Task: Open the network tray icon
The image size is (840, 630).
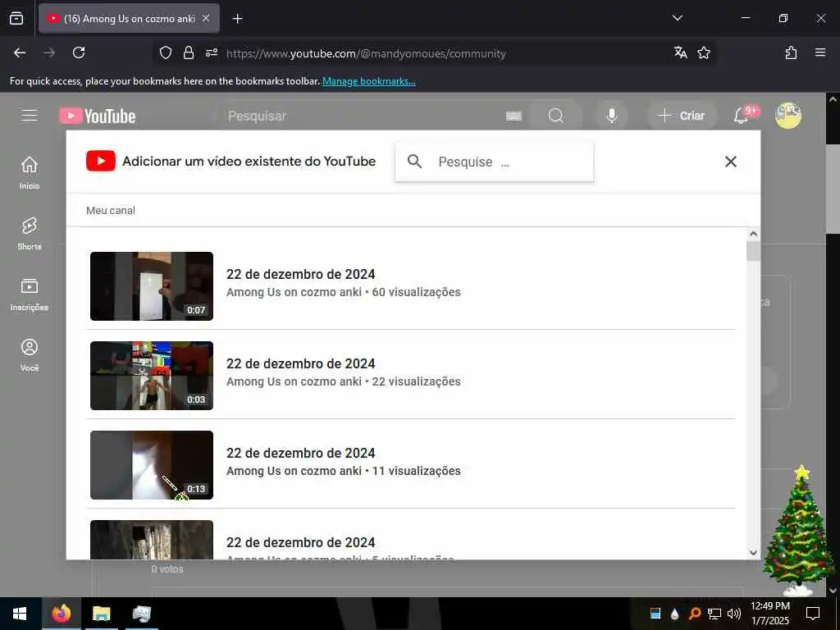Action: [714, 614]
